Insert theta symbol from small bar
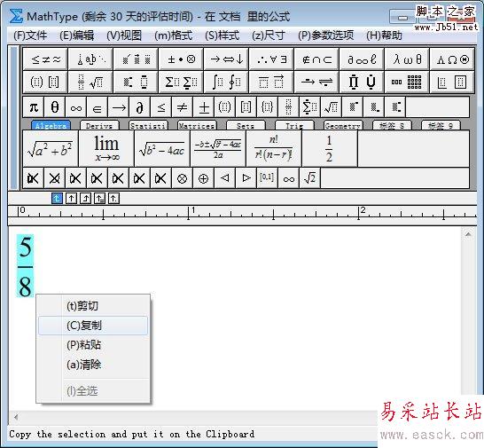Image resolution: width=484 pixels, height=448 pixels. pyautogui.click(x=55, y=107)
